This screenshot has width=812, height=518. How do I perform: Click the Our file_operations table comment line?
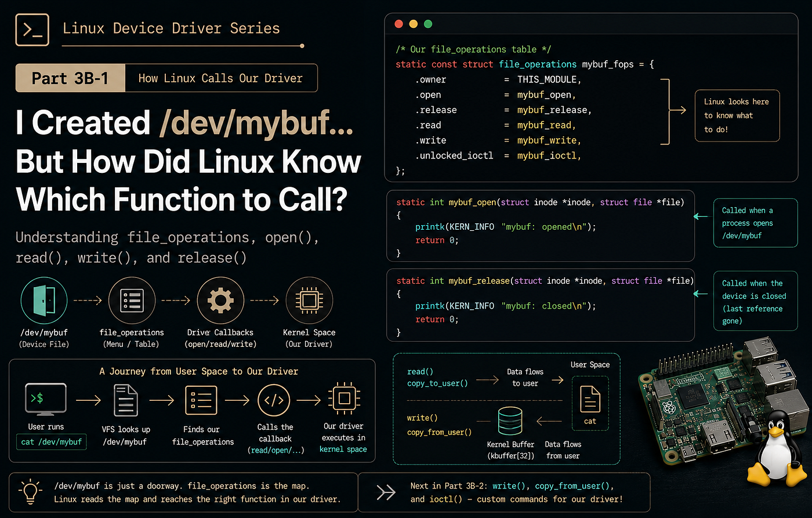[x=473, y=49]
